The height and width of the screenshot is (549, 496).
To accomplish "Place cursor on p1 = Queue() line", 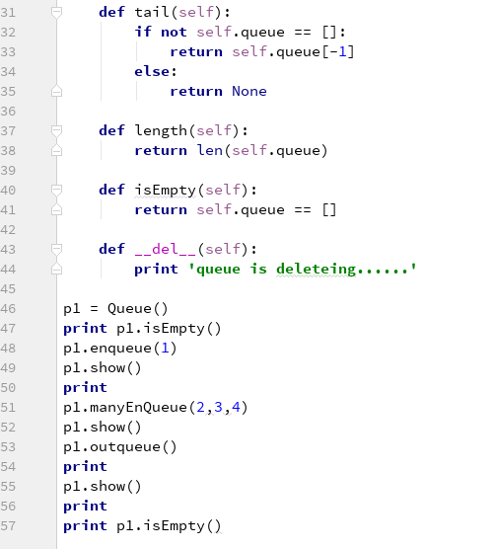I will 116,309.
